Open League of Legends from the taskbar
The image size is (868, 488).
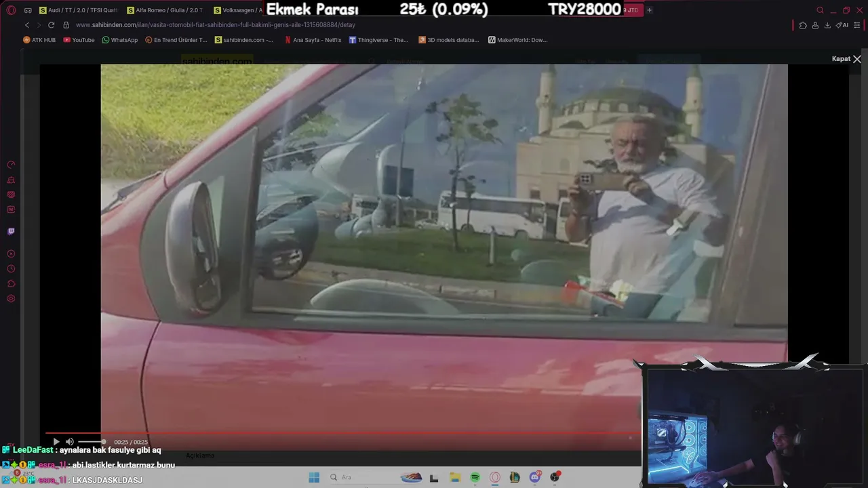point(515,477)
